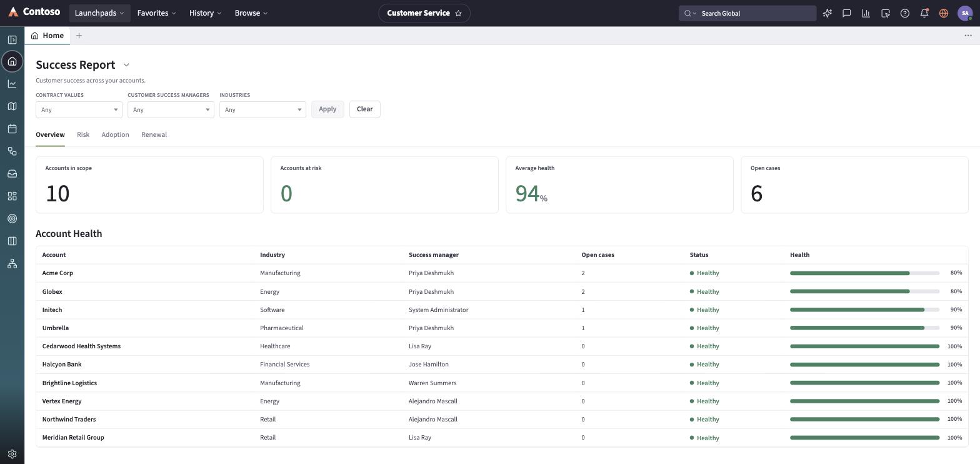Open the Umbrella account
Screen dimensions: 980x464
[55, 328]
